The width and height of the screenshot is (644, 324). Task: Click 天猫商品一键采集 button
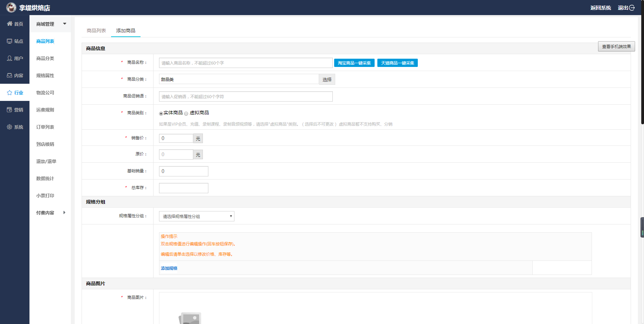tap(398, 63)
